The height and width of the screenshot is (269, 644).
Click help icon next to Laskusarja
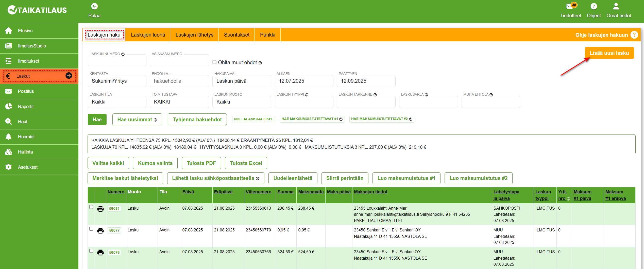(426, 95)
